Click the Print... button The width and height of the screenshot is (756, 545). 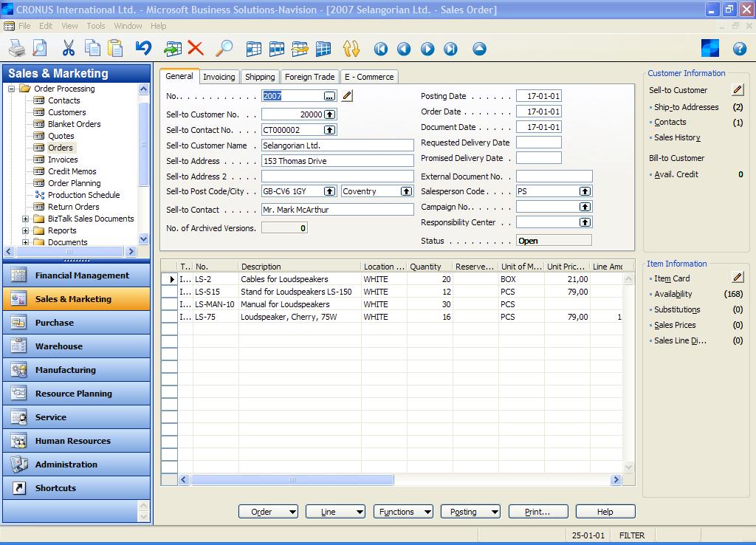(x=538, y=512)
